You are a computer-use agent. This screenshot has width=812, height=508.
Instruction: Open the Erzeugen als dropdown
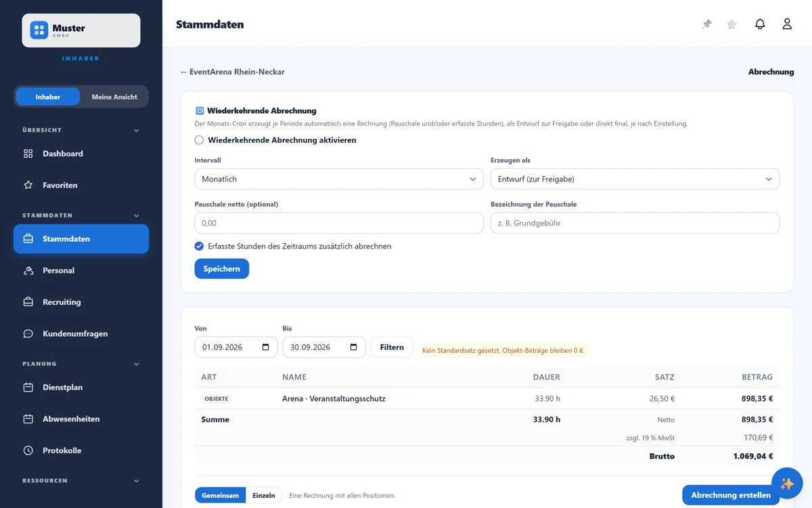pyautogui.click(x=635, y=179)
